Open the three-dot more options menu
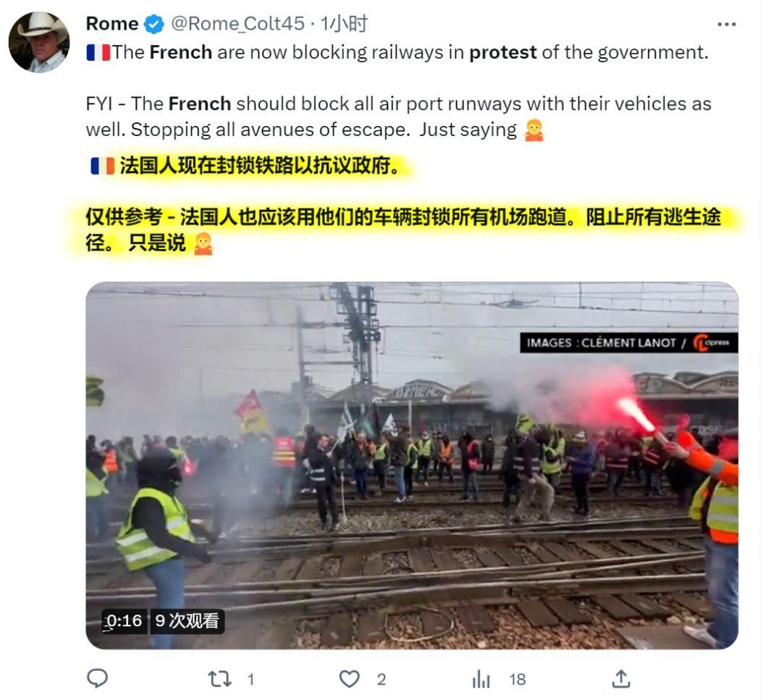 click(x=726, y=25)
